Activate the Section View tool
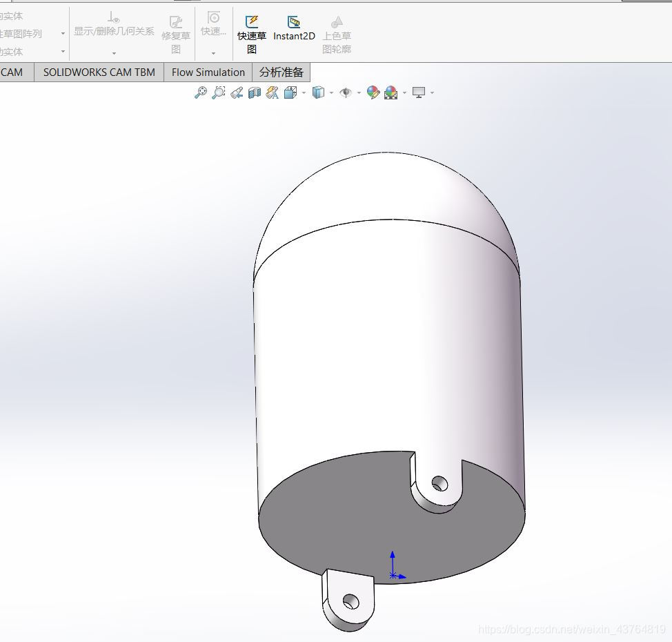 point(255,93)
